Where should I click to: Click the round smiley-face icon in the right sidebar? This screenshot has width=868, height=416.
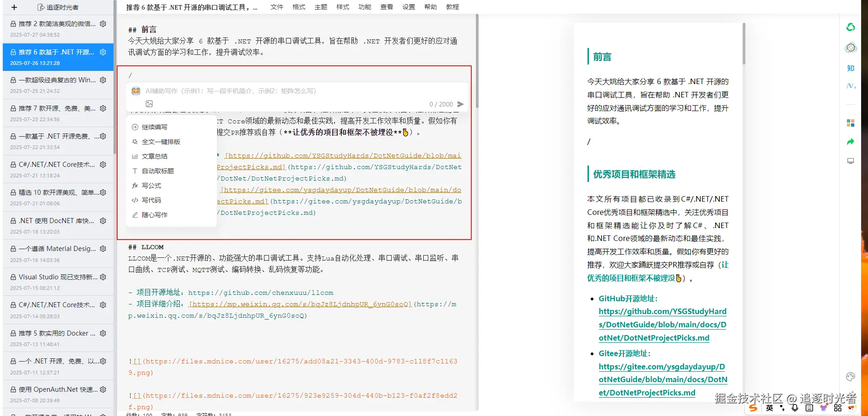pyautogui.click(x=851, y=48)
